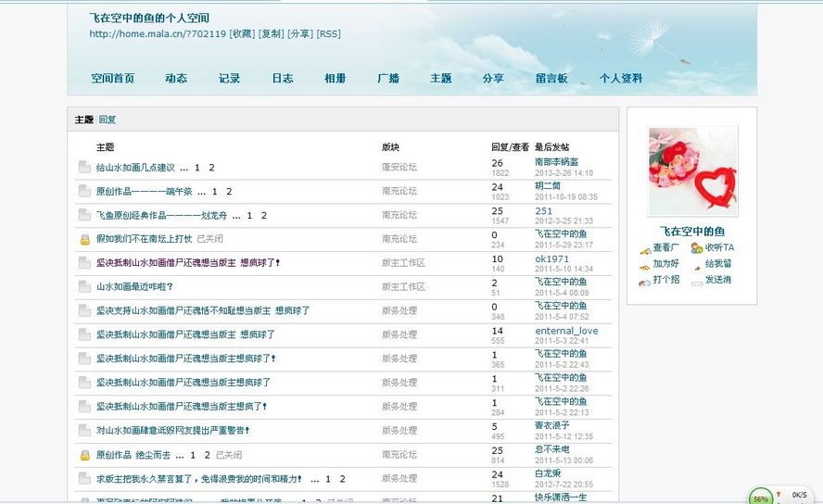Click the 打个招 greeting icon
Viewport: 823px width, 504px height.
(645, 280)
